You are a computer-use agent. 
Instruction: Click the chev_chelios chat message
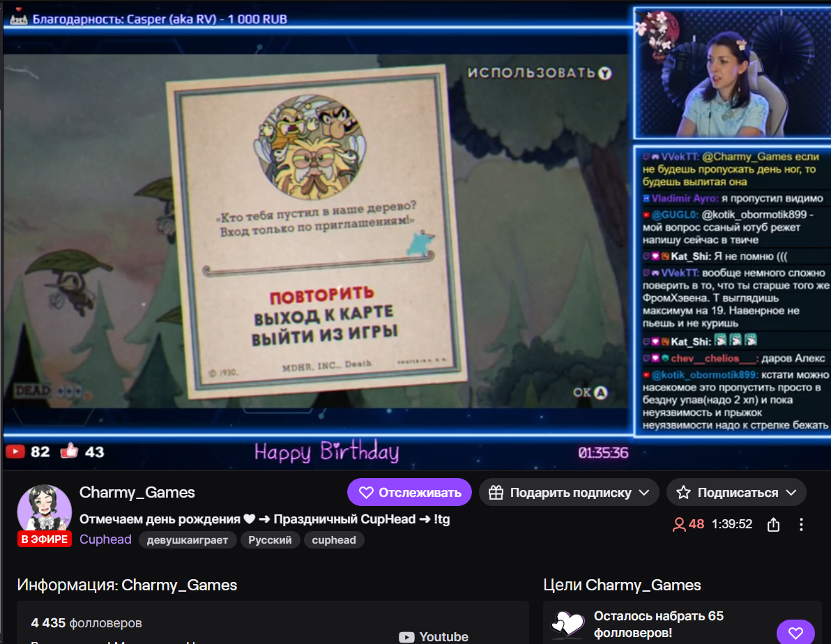click(x=734, y=358)
